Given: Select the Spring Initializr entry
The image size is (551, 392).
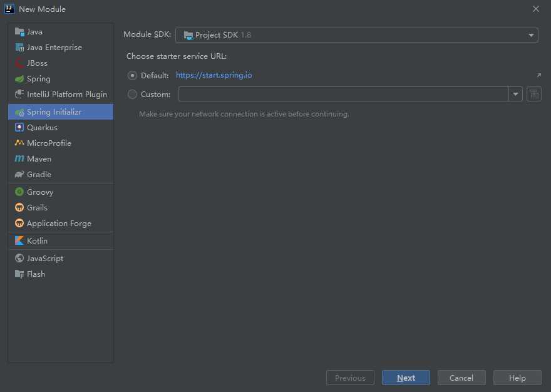Looking at the screenshot, I should tap(61, 112).
